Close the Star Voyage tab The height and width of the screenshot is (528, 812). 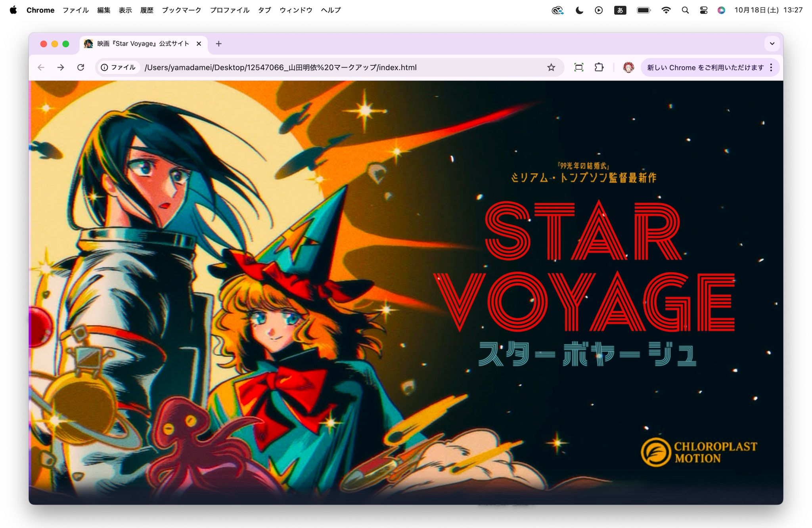point(199,44)
